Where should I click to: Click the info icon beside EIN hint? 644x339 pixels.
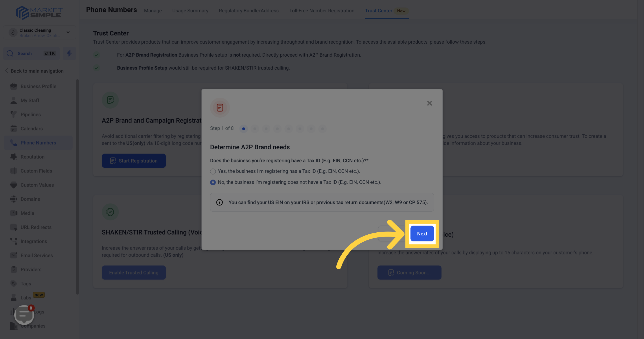(x=219, y=202)
